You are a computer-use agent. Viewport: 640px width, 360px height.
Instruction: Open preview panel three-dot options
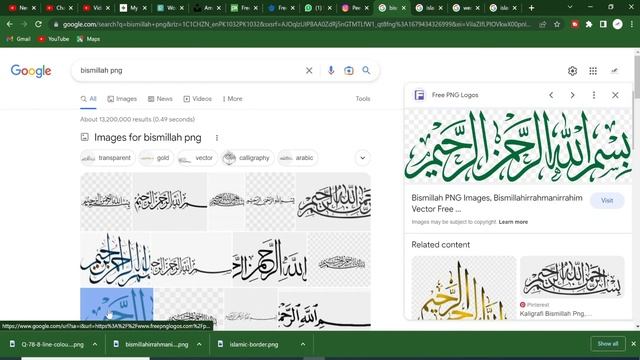594,95
